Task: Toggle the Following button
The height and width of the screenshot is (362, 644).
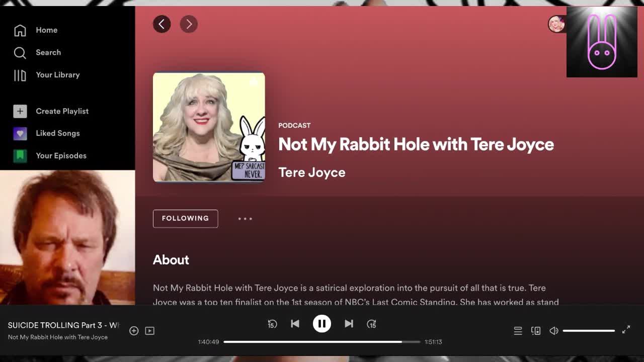Action: coord(185,218)
